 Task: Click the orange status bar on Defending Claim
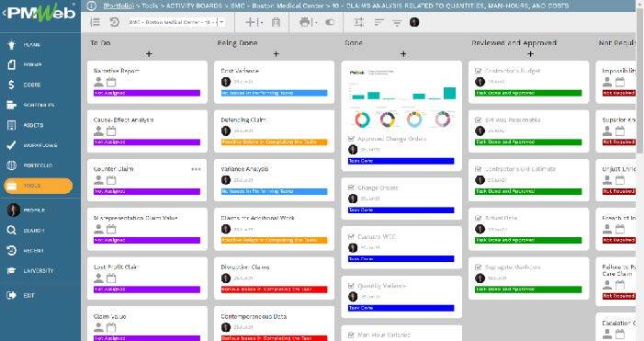click(x=275, y=142)
